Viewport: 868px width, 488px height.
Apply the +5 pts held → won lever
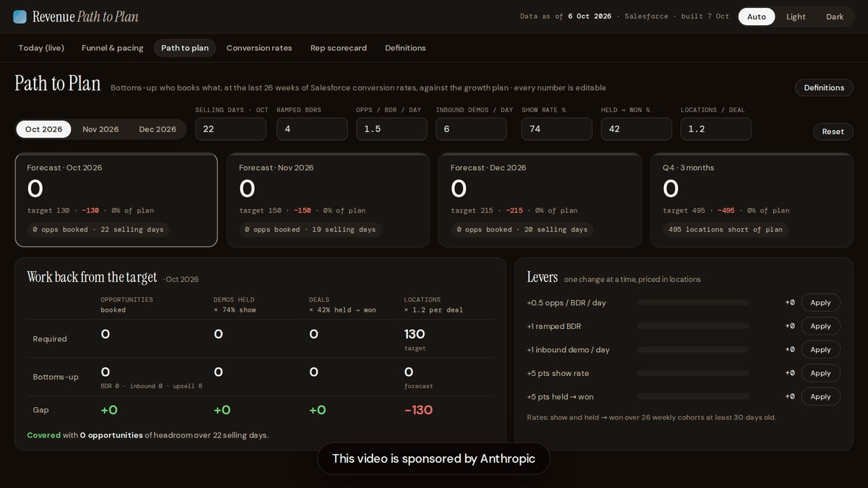pos(820,396)
